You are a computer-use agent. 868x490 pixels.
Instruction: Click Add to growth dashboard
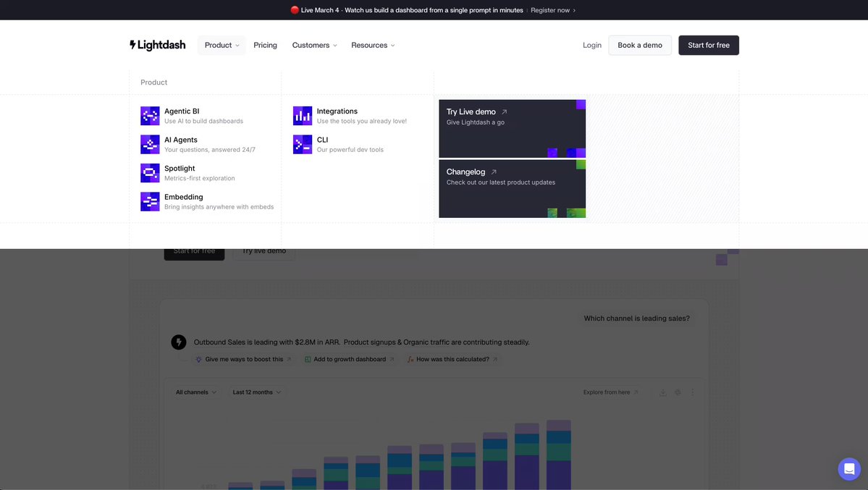point(350,359)
